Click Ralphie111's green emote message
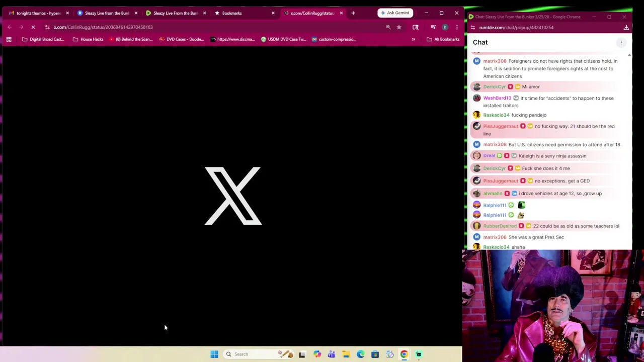This screenshot has width=644, height=362. pyautogui.click(x=521, y=205)
